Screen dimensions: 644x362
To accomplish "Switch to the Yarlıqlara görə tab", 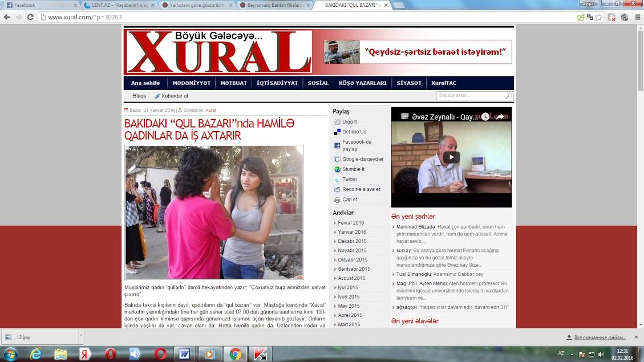I will tap(197, 5).
